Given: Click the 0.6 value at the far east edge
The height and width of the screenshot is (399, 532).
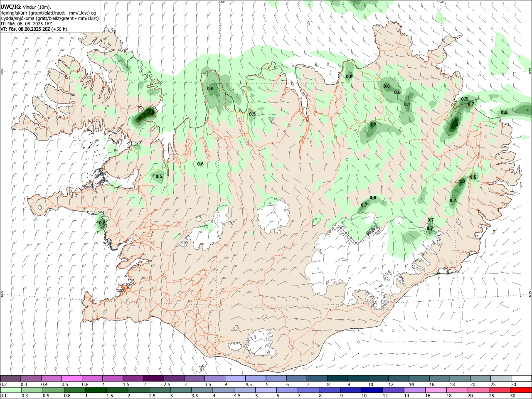Looking at the screenshot, I should click(504, 113).
